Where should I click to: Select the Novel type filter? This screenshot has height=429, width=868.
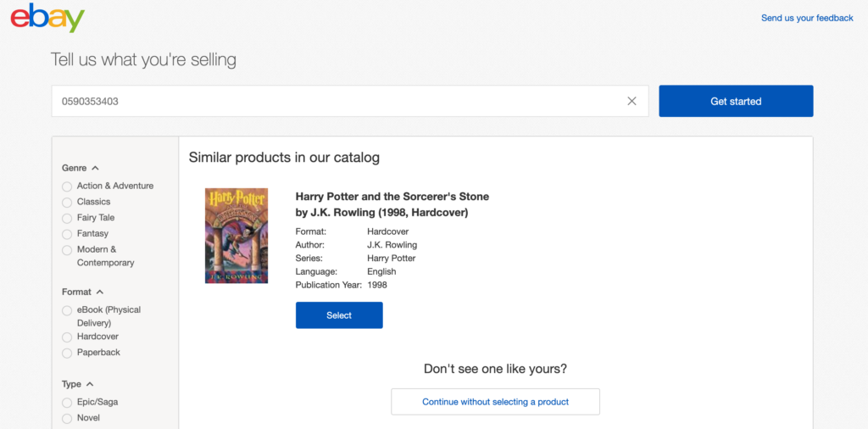pyautogui.click(x=67, y=419)
